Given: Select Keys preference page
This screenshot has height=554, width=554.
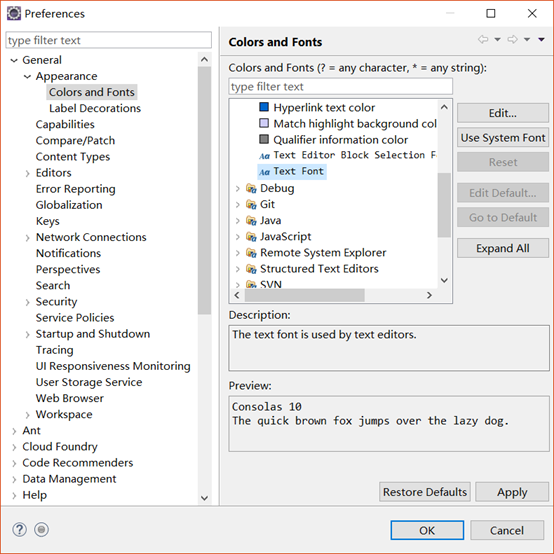Looking at the screenshot, I should [47, 221].
